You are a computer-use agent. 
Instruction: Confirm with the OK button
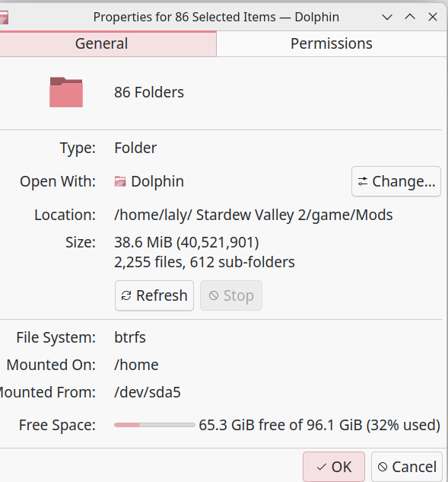(x=334, y=467)
